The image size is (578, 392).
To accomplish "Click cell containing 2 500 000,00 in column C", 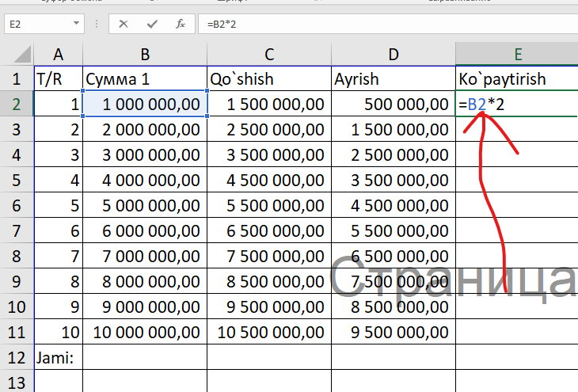I will pos(269,129).
